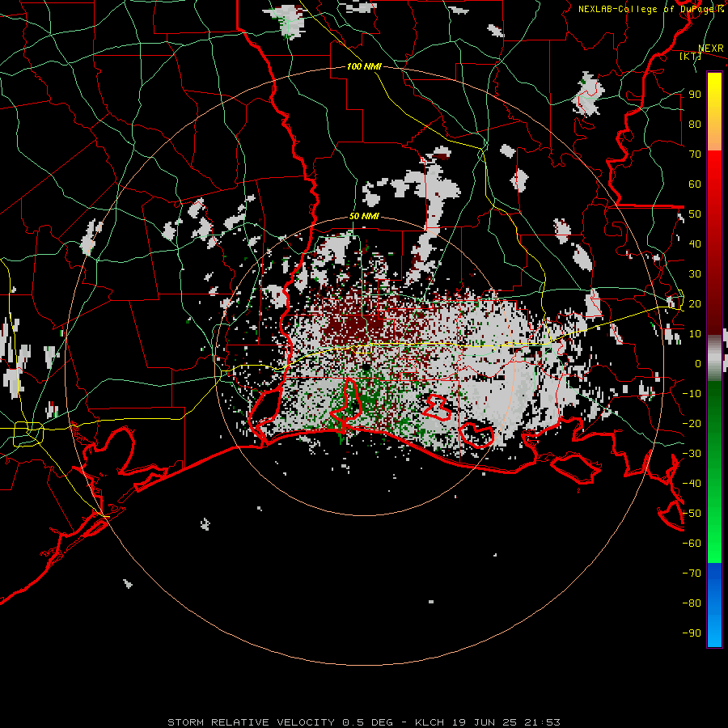Click the positive 50 scale value
728x728 pixels.
[695, 214]
